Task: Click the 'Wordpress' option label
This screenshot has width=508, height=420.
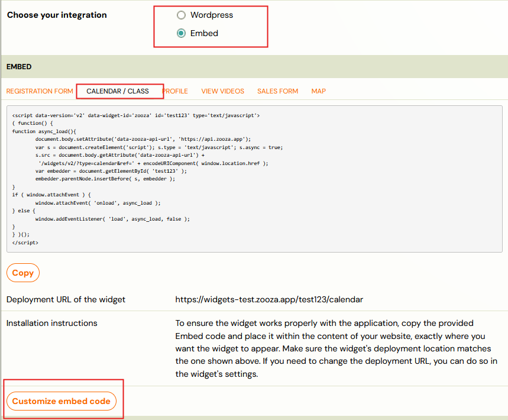Action: (x=212, y=15)
